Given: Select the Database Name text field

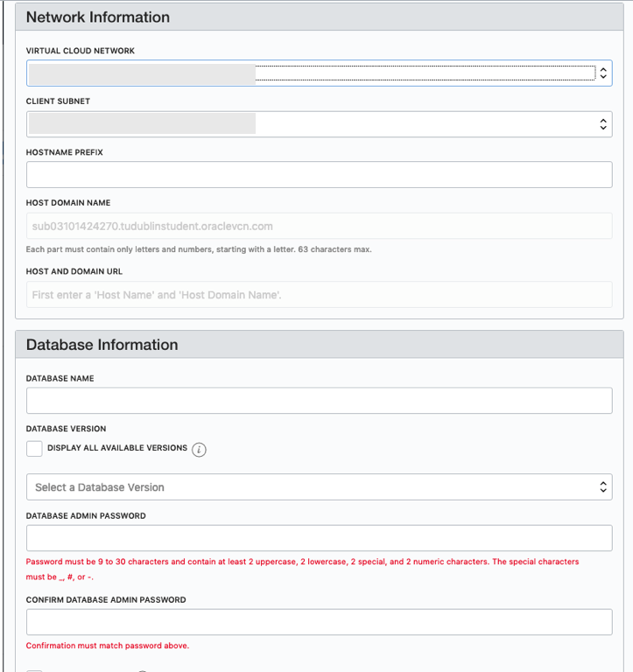Looking at the screenshot, I should [x=319, y=401].
